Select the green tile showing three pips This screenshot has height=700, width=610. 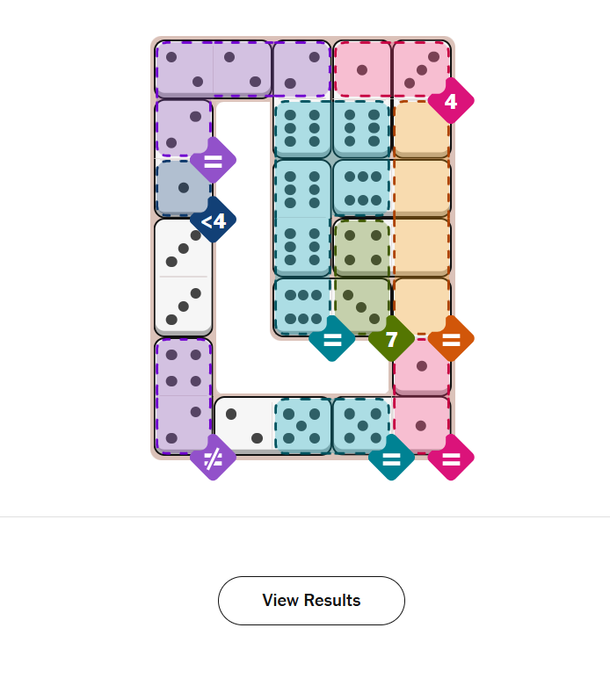362,306
